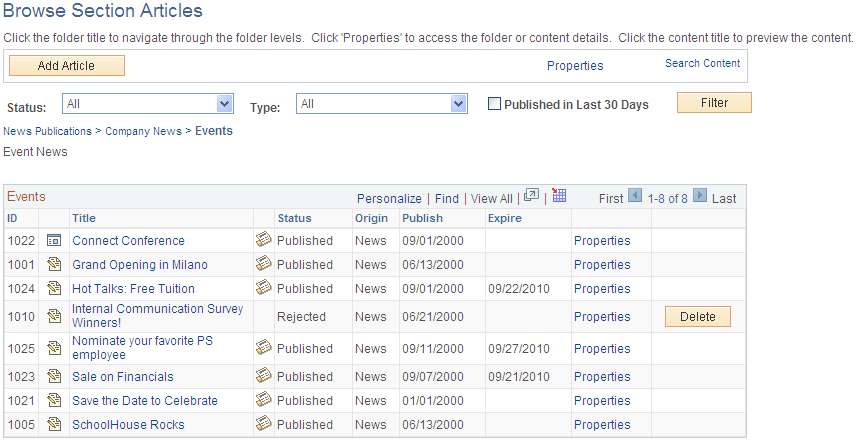This screenshot has width=856, height=441.
Task: Click the Download to Excel grid icon
Action: (x=559, y=196)
